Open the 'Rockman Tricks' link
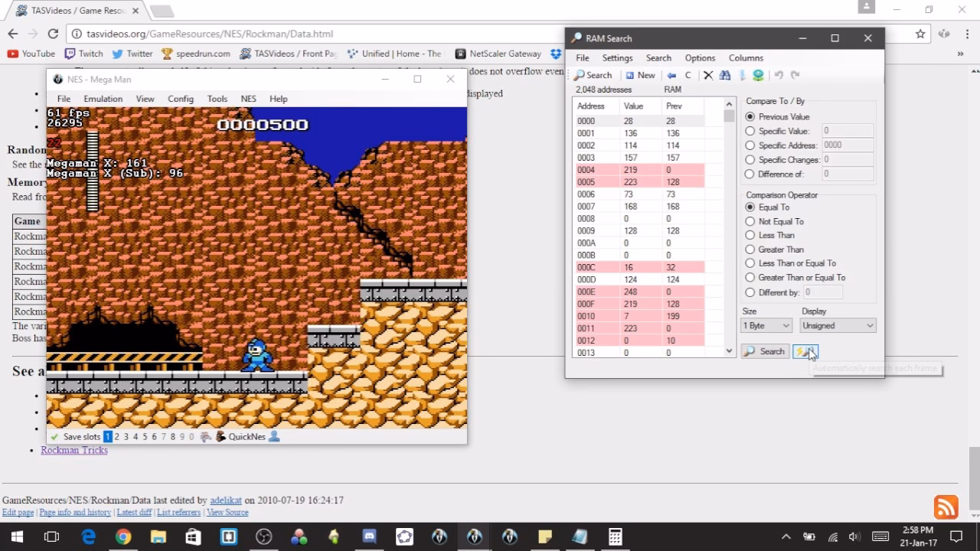 pos(74,450)
